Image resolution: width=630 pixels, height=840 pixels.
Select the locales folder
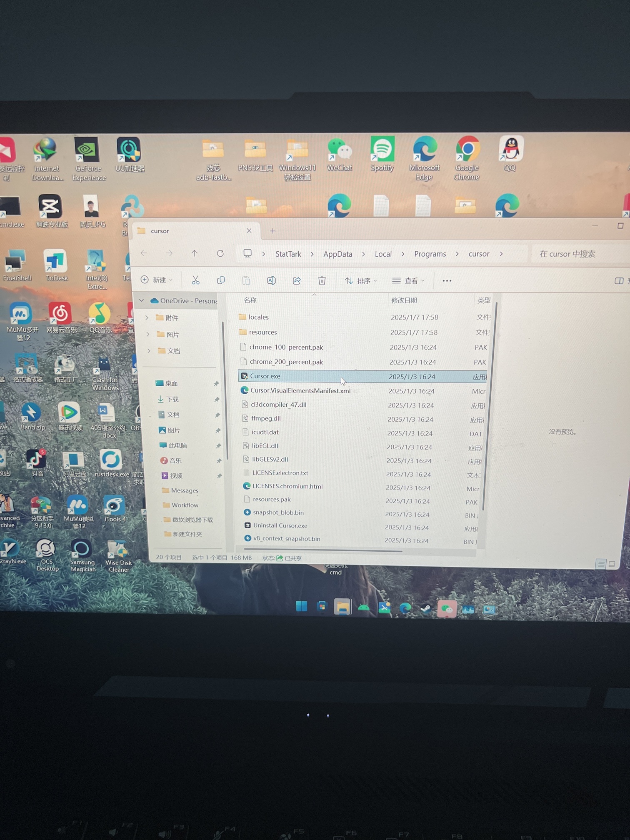pyautogui.click(x=258, y=317)
